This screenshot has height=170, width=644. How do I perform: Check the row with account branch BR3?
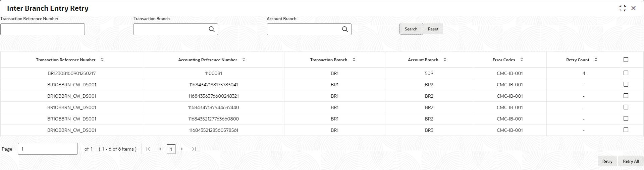(626, 130)
